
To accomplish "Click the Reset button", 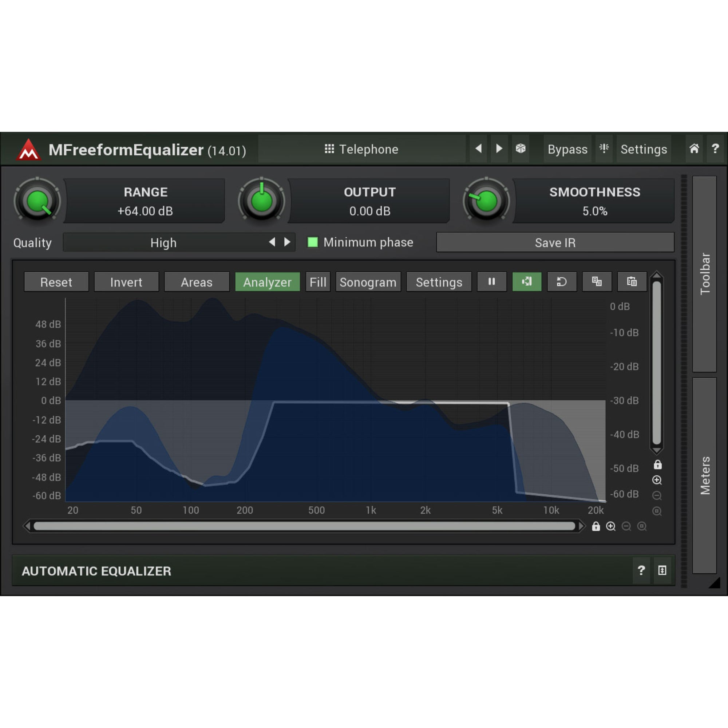I will pos(56,282).
